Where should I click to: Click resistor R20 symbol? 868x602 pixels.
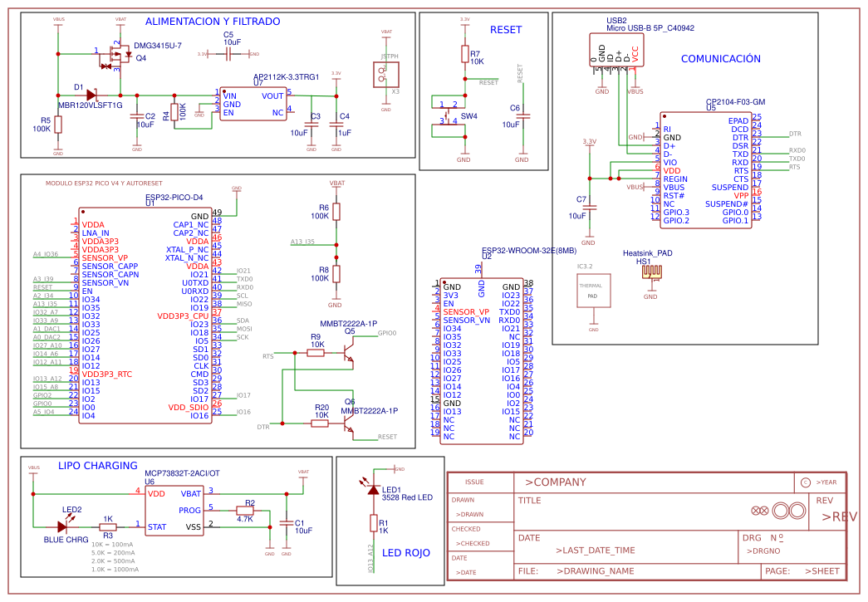click(x=320, y=423)
